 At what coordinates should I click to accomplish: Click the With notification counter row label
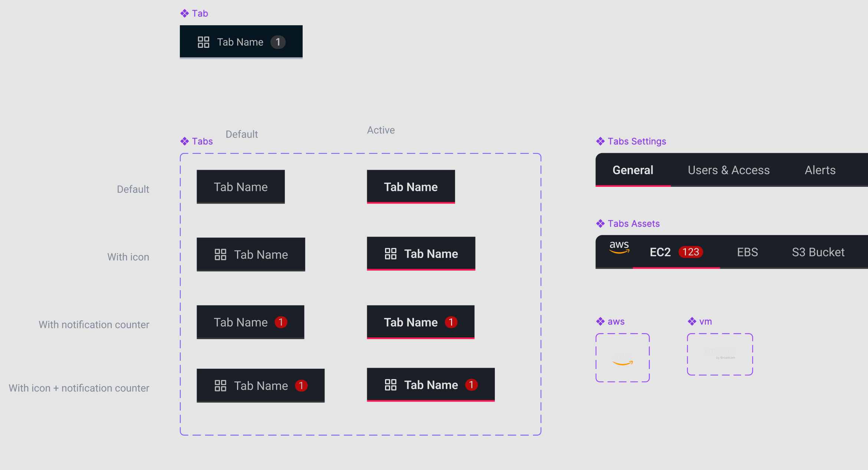94,325
